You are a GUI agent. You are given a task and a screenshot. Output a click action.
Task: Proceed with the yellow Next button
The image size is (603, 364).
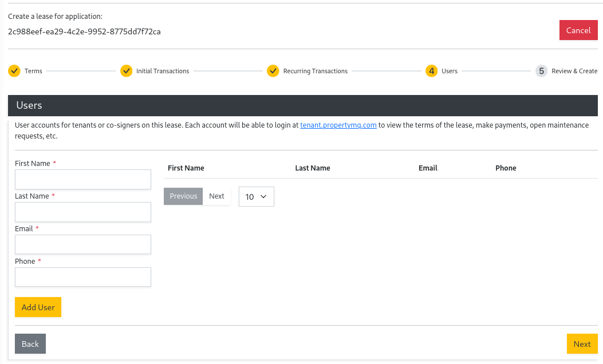coord(582,343)
